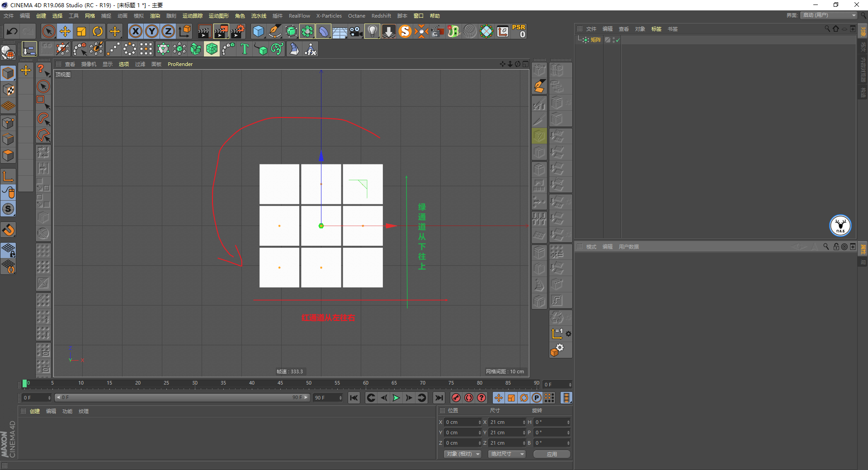Viewport: 868px width, 470px height.
Task: Open the 绝对尺寸 size mode dropdown
Action: [x=507, y=454]
